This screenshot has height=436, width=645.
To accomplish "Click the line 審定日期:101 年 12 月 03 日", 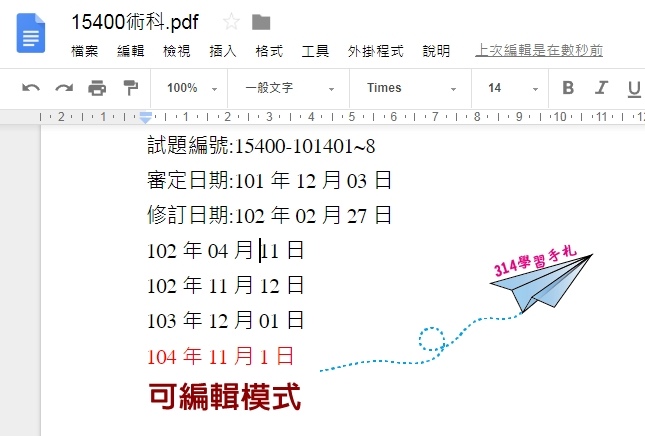I will (269, 181).
